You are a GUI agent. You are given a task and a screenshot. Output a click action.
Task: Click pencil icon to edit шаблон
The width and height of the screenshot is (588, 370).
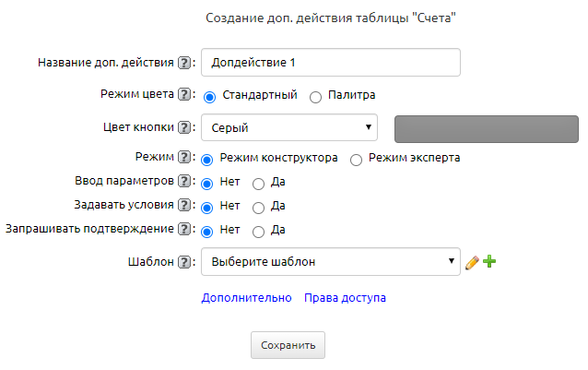pos(472,262)
